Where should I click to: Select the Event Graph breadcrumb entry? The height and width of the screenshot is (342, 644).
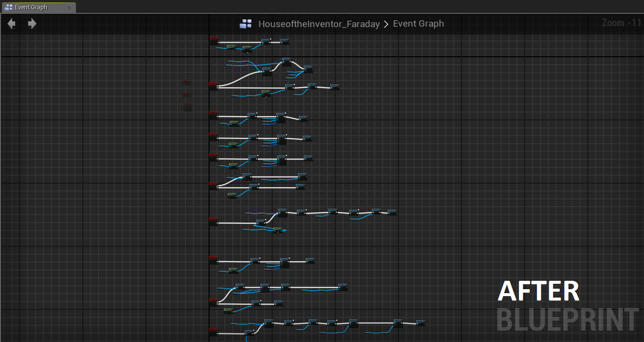[x=418, y=24]
